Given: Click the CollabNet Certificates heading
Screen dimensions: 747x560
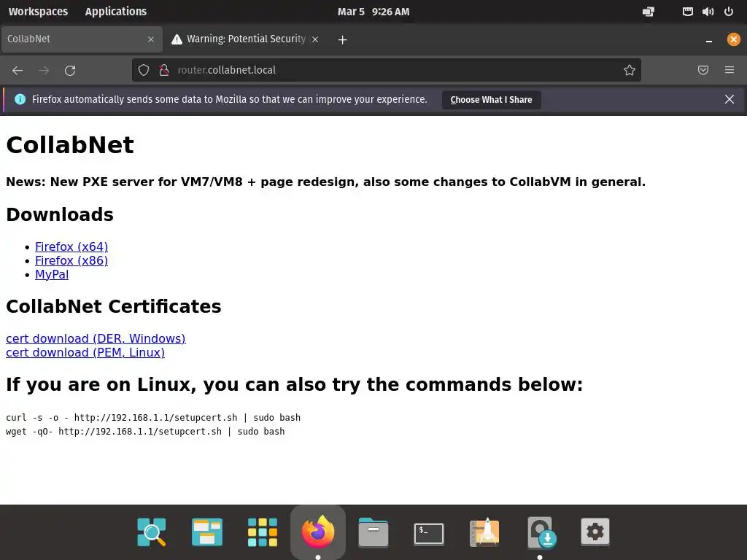Looking at the screenshot, I should [113, 307].
